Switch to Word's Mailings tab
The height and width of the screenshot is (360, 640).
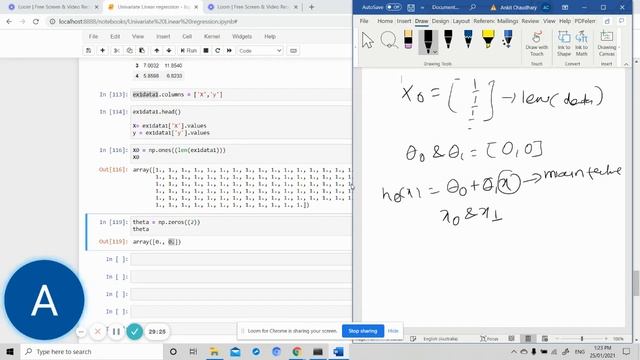point(507,21)
